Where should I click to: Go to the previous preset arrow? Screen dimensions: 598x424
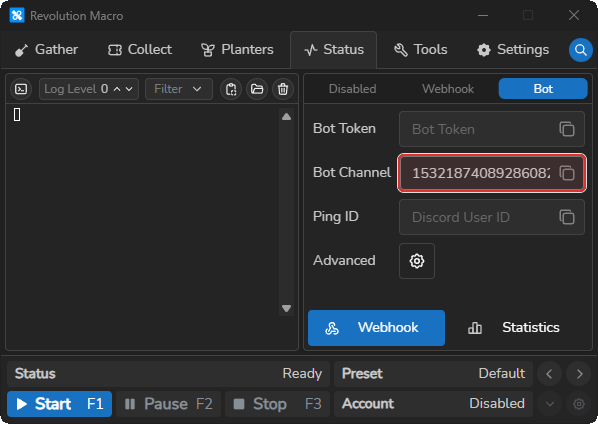[x=549, y=374]
